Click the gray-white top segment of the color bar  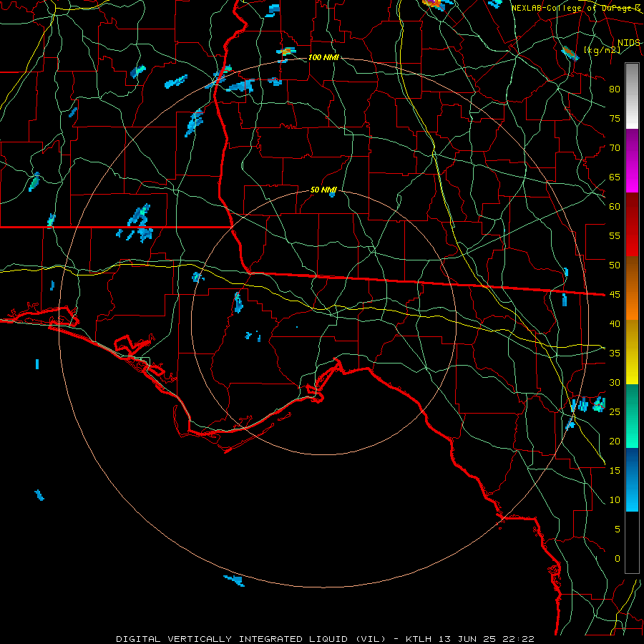632,96
